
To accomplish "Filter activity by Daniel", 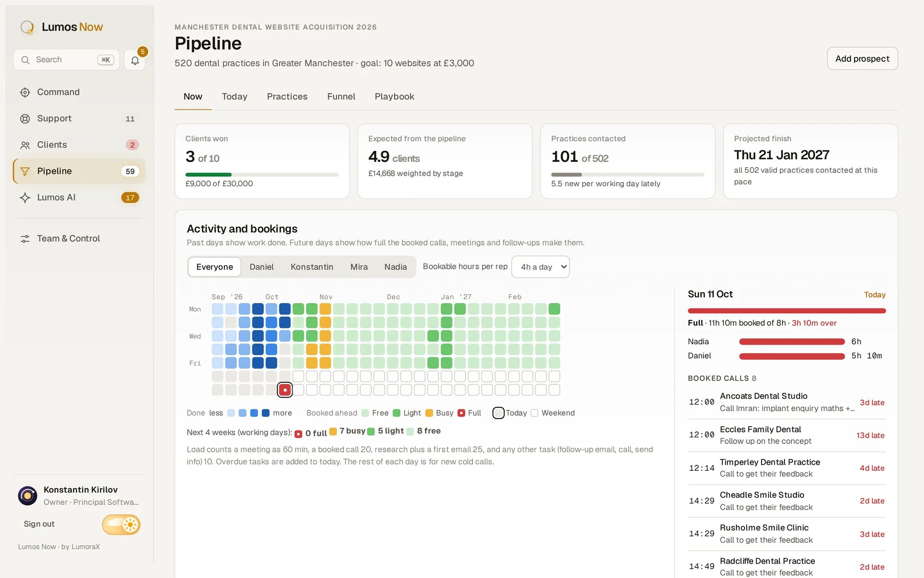I will pos(262,267).
